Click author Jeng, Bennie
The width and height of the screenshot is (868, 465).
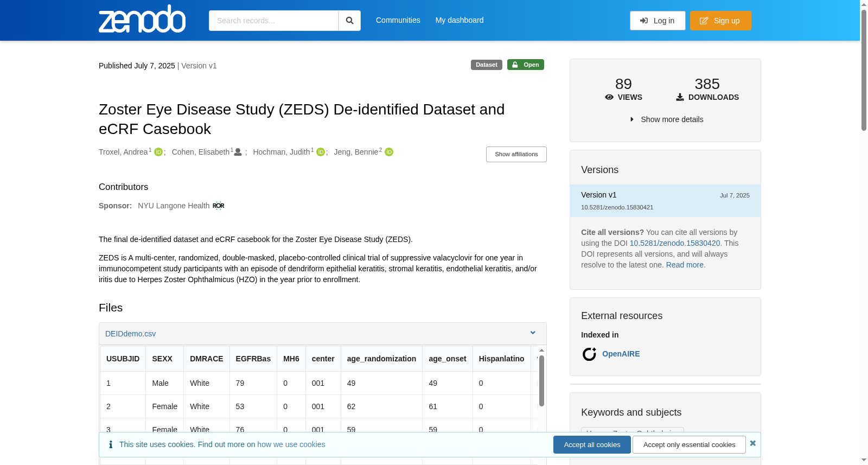356,152
